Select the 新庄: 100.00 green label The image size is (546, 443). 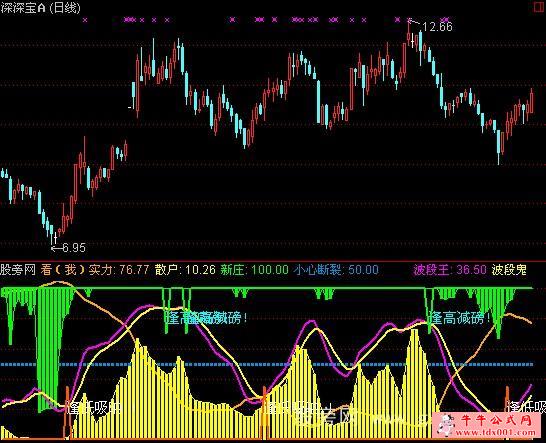pyautogui.click(x=254, y=270)
